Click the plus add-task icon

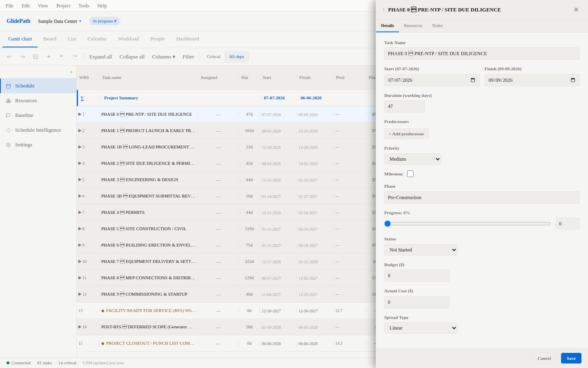[x=49, y=57]
